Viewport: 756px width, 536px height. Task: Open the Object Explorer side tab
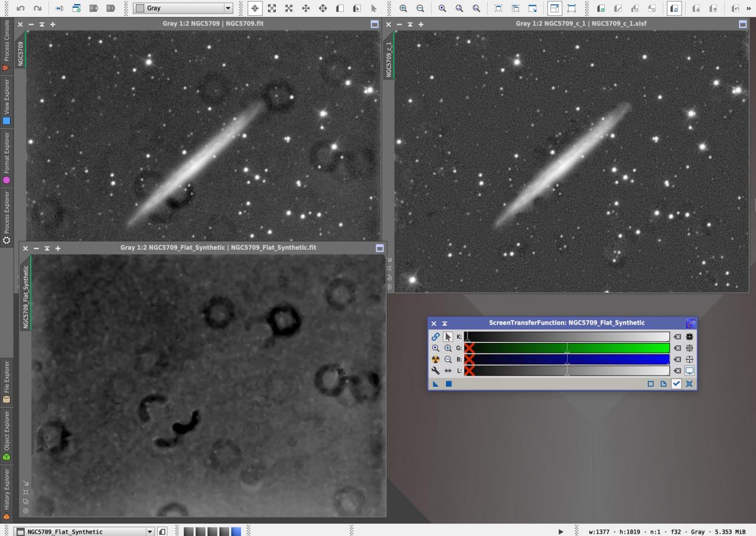pos(6,436)
